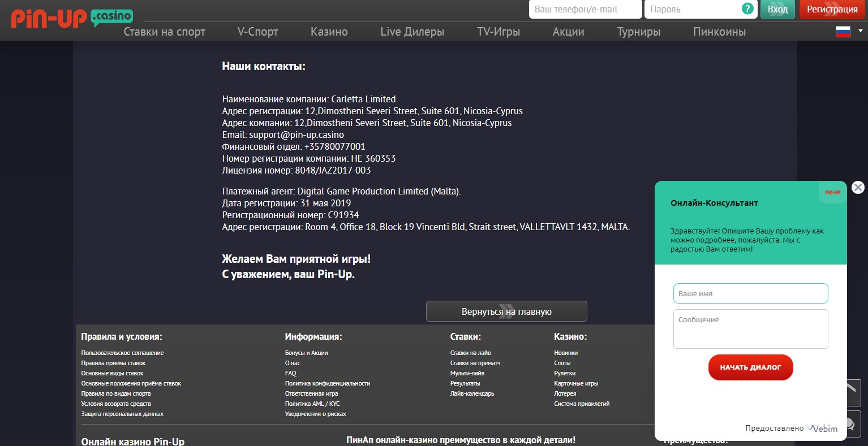This screenshot has height=446, width=868.
Task: Open the Лотерея casino link
Action: [x=565, y=393]
